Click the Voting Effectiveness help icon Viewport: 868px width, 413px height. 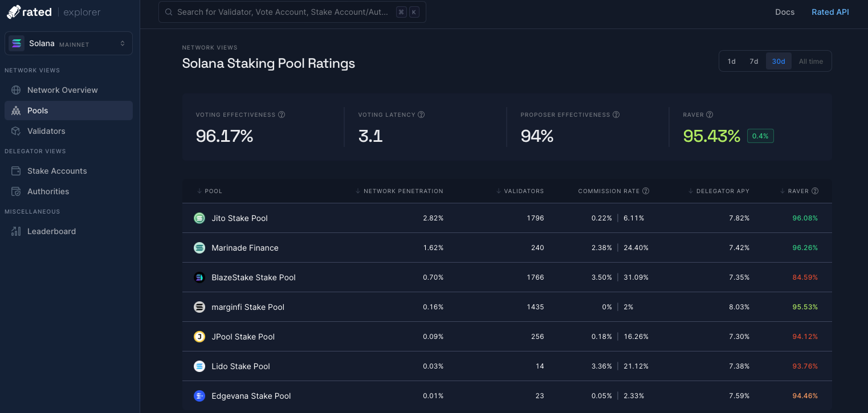(282, 115)
